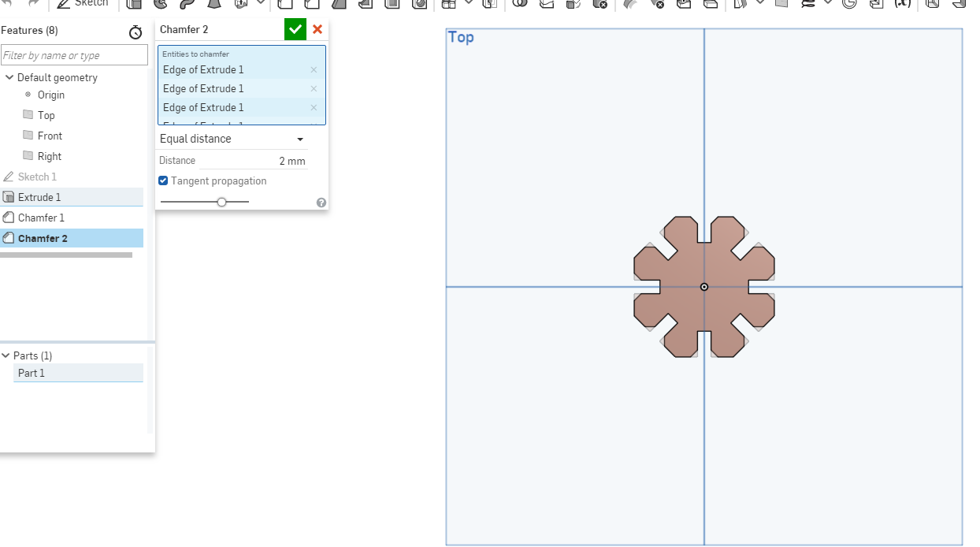This screenshot has width=980, height=547.
Task: Collapse the Parts (1) section
Action: (x=6, y=355)
